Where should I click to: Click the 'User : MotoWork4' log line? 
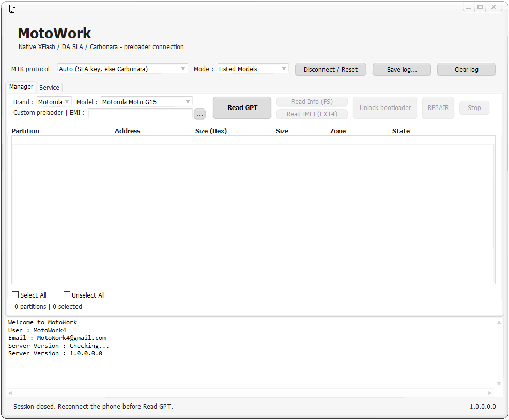(x=37, y=330)
